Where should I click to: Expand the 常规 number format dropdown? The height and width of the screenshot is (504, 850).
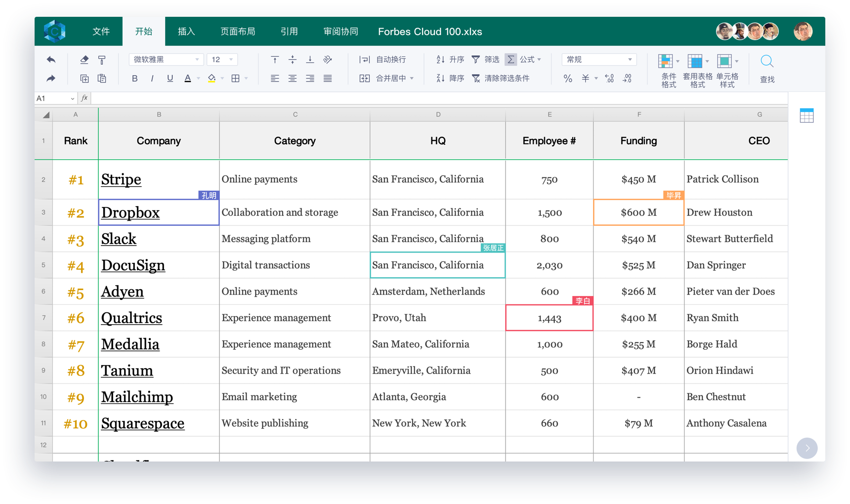(599, 60)
